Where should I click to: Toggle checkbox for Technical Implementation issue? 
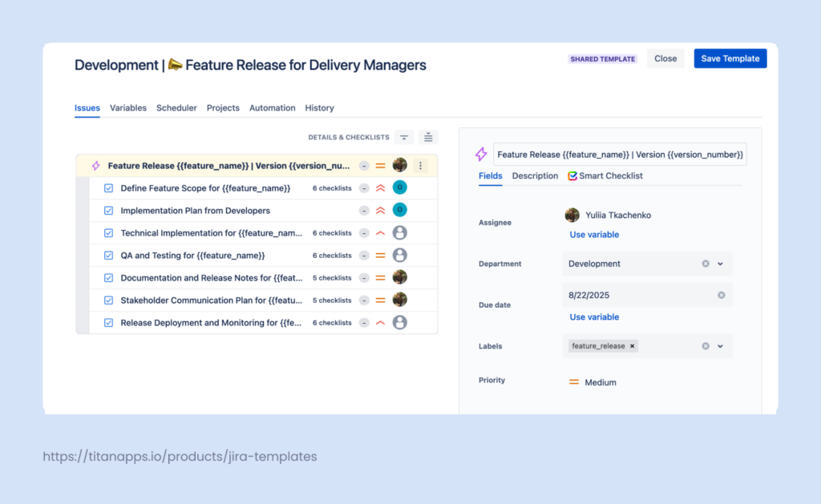(x=108, y=233)
